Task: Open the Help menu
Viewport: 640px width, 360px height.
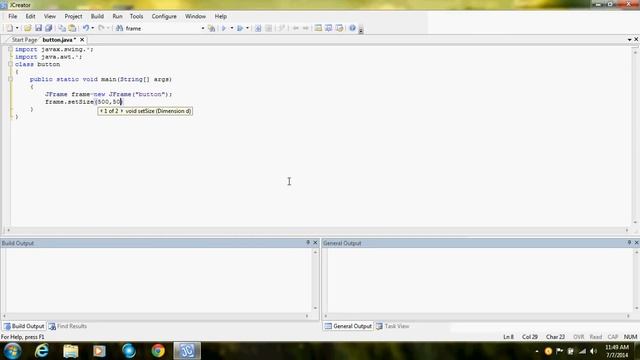Action: click(x=221, y=16)
